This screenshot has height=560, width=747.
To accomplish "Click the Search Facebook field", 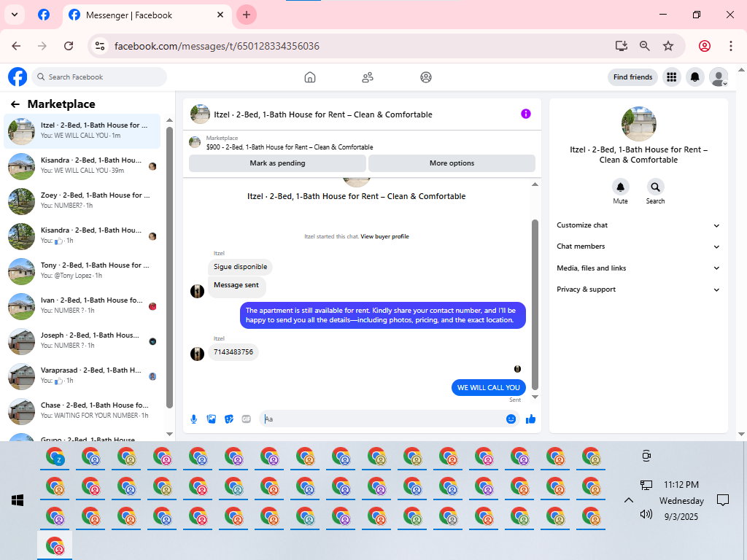I will 99,77.
